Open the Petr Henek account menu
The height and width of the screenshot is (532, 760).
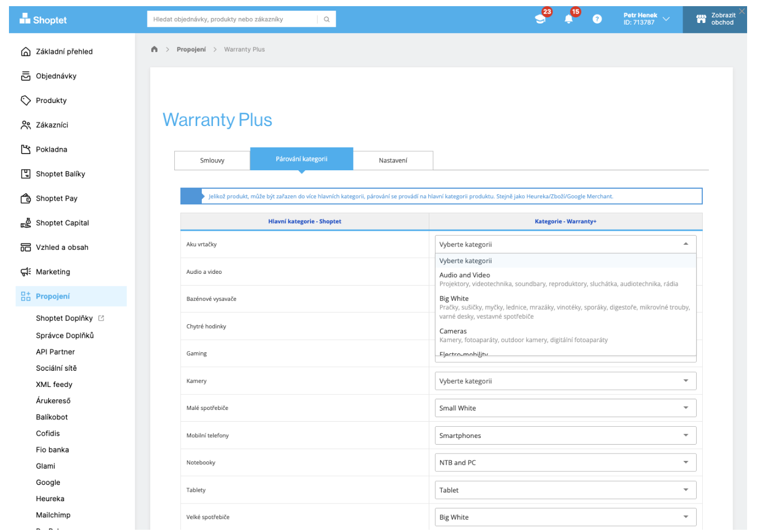click(x=646, y=19)
